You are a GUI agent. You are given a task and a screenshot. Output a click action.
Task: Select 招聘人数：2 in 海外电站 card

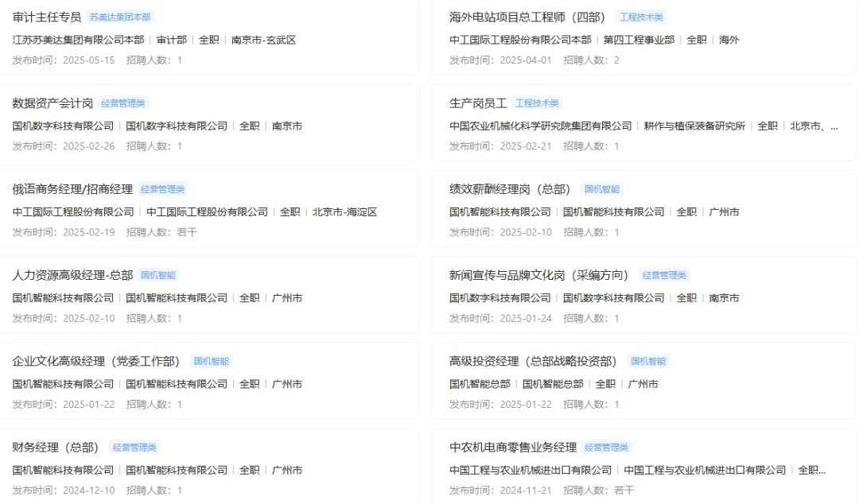coord(591,60)
